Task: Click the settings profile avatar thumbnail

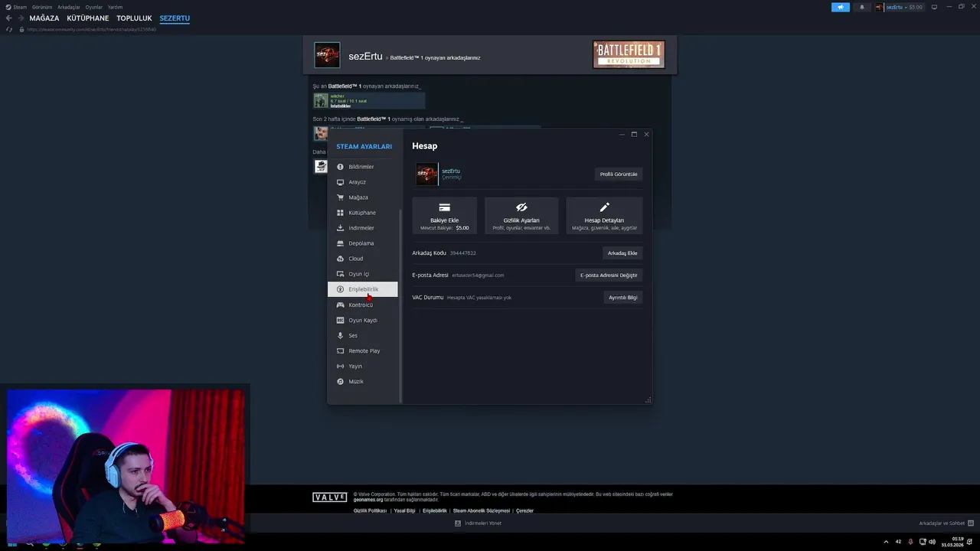Action: [x=427, y=174]
